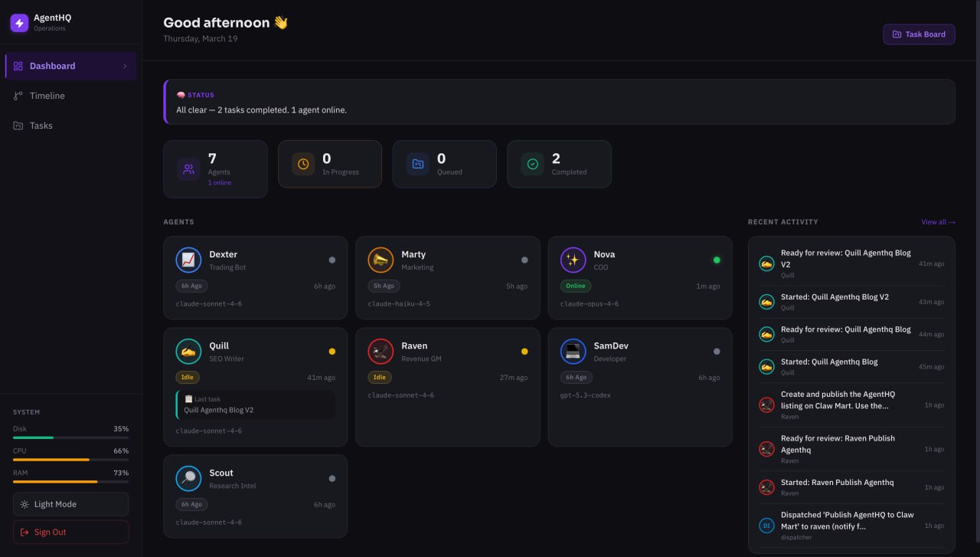Toggle Light Mode in the sidebar
The image size is (980, 557).
click(70, 503)
